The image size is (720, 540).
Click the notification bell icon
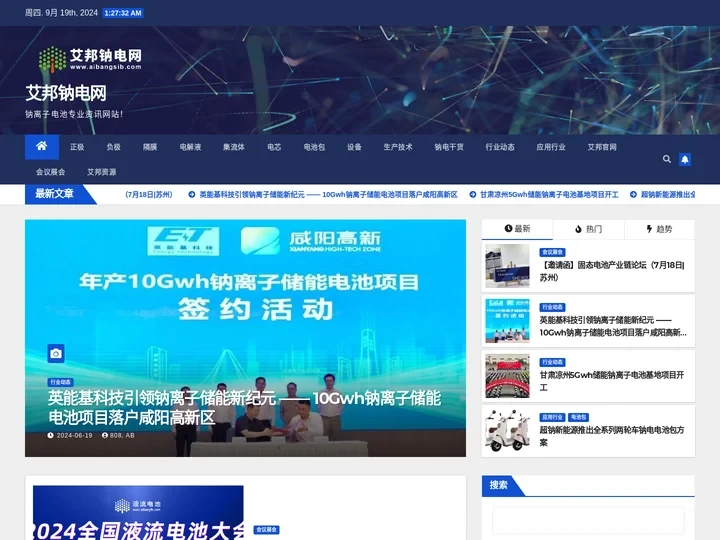click(x=685, y=159)
